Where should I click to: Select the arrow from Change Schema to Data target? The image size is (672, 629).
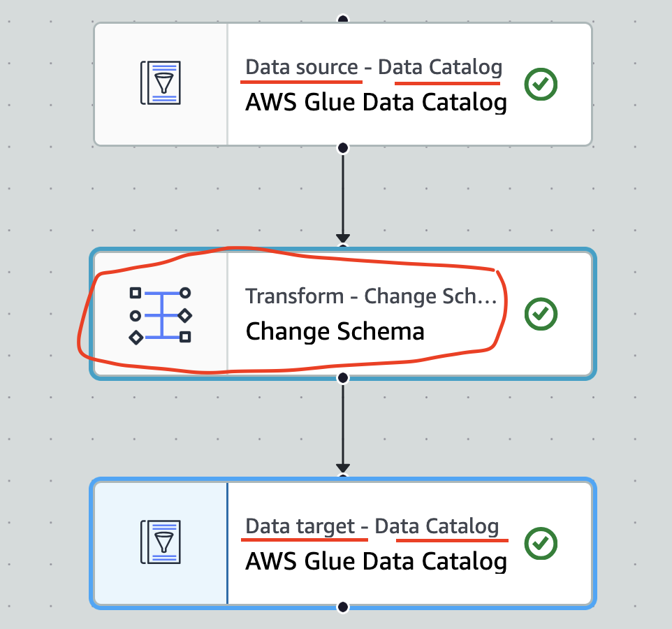[342, 423]
